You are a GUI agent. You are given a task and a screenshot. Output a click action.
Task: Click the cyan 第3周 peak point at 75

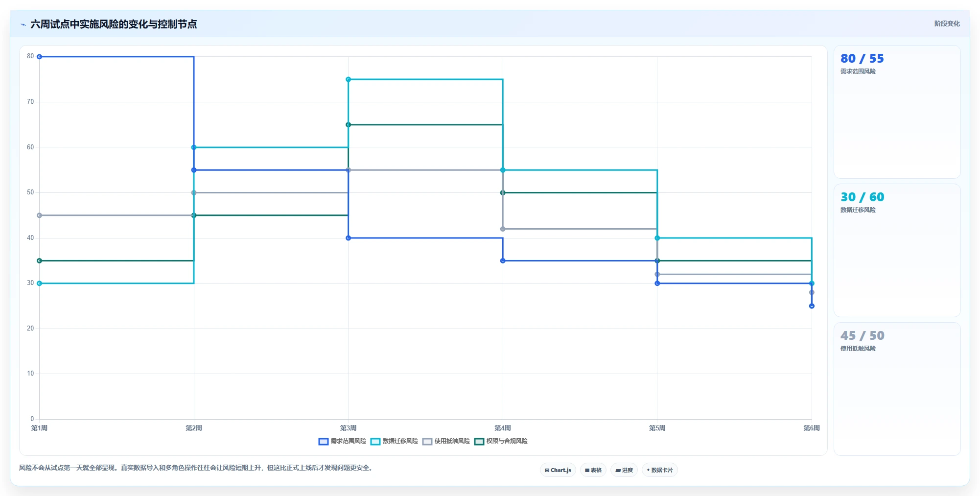point(349,79)
